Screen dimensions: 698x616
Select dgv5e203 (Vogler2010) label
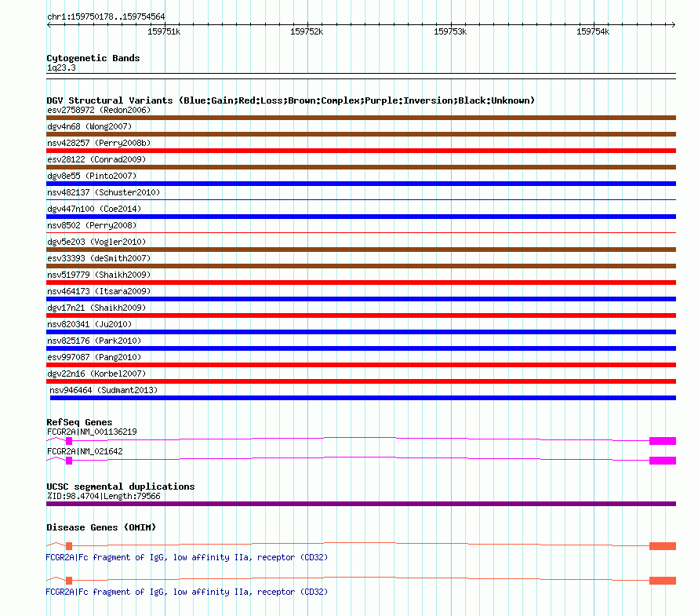point(96,242)
